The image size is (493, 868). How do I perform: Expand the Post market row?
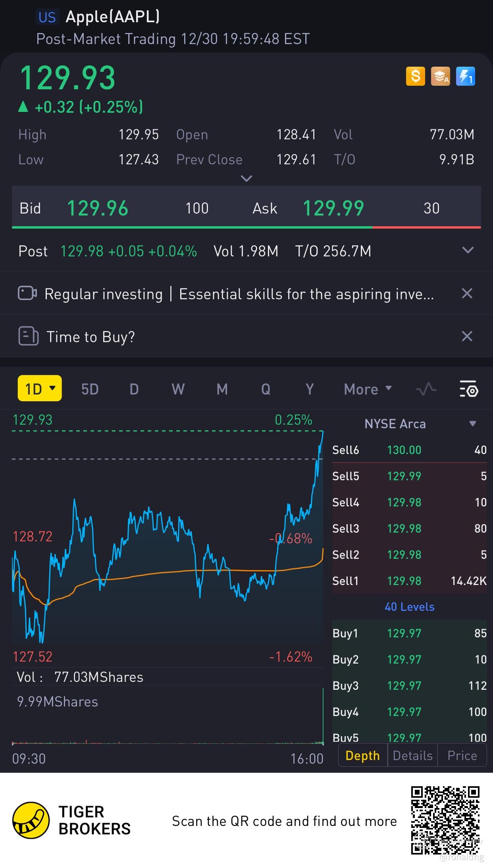coord(468,250)
